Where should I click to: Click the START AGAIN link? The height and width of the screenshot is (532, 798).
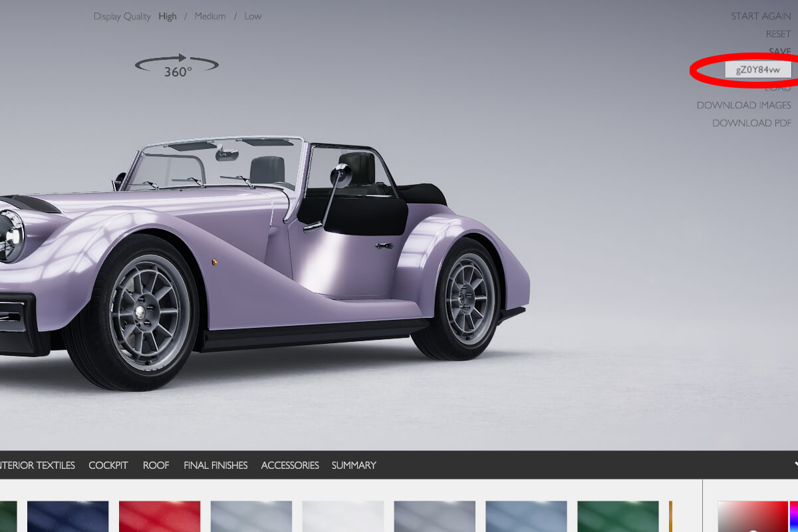click(x=761, y=16)
